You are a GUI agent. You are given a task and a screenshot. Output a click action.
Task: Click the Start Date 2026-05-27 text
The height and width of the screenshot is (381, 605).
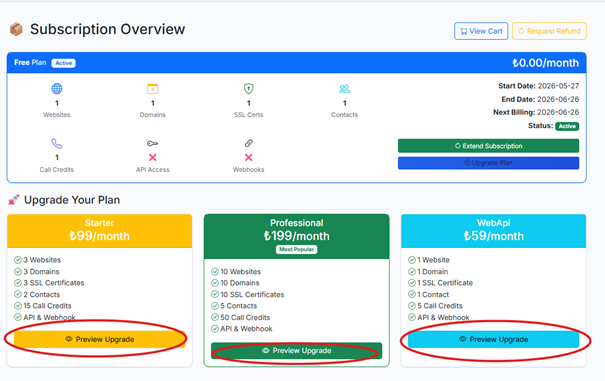tap(538, 86)
